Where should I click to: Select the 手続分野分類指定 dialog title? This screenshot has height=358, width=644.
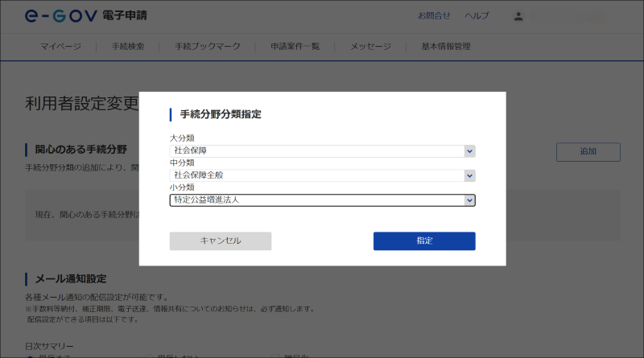(221, 114)
